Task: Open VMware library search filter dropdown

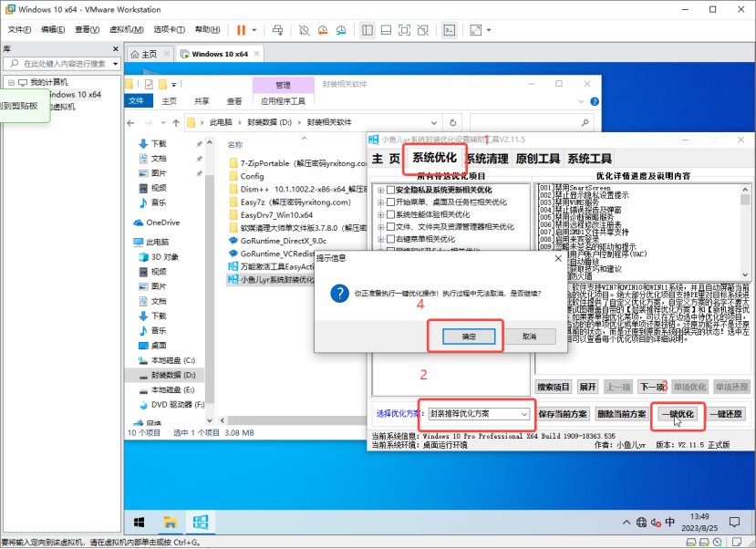Action: pos(115,64)
